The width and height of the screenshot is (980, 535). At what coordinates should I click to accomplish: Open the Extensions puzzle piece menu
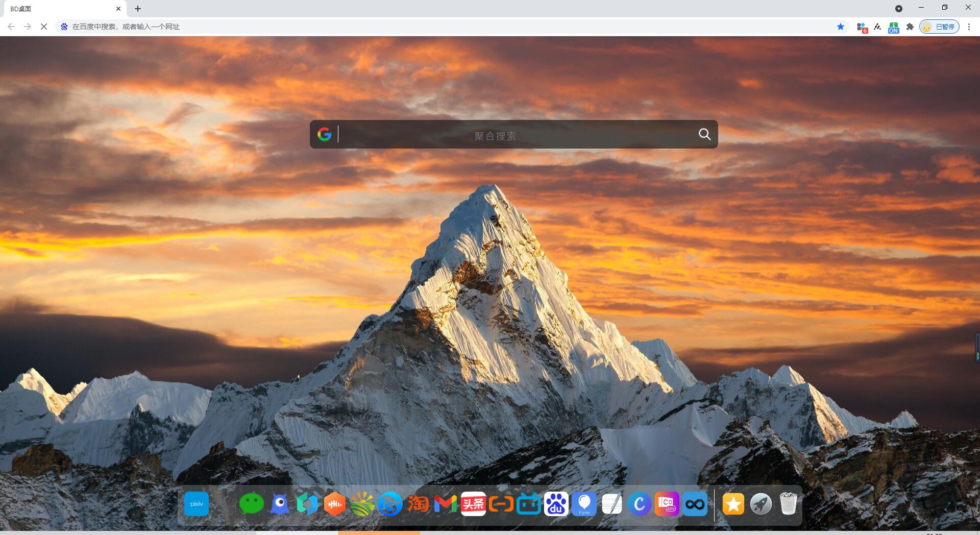(x=910, y=27)
